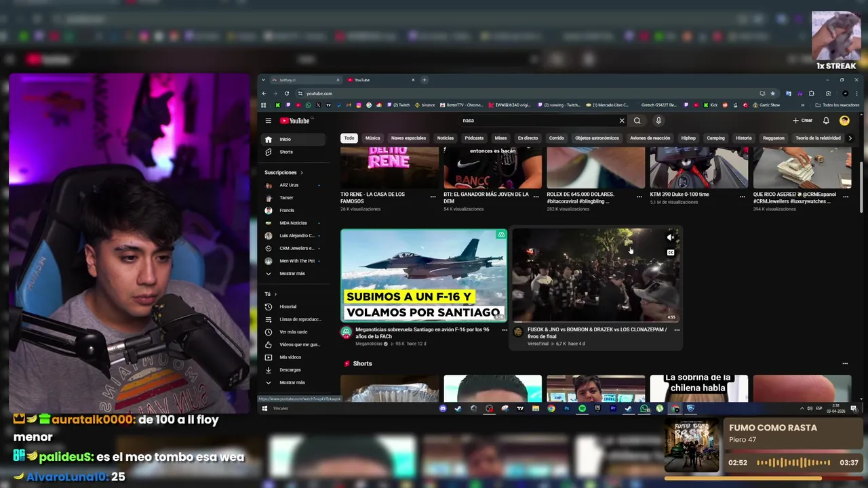Open CRM Jewelers subscription channel
868x488 pixels.
295,248
